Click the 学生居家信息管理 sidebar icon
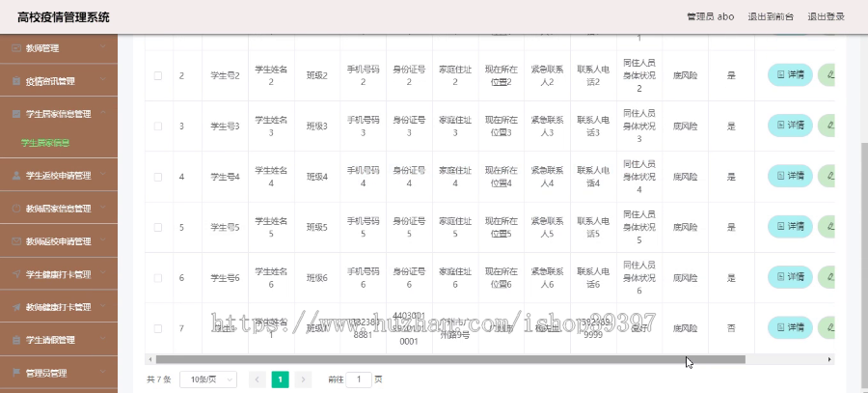The width and height of the screenshot is (868, 393). 16,114
